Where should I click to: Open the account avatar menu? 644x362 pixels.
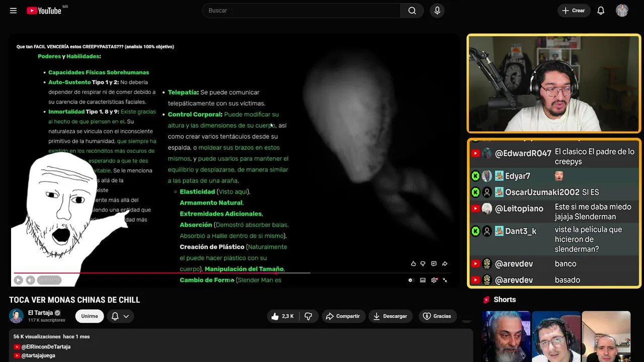click(x=622, y=11)
